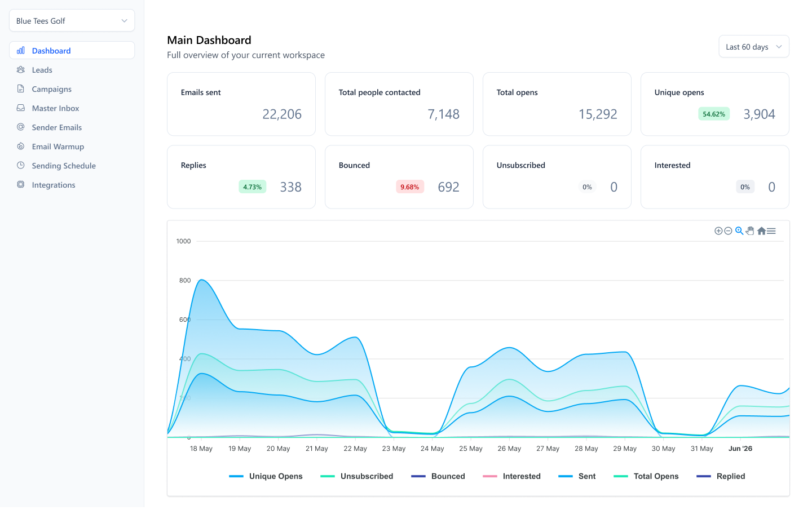Go to Leads page
Screen dimensions: 812x519
(72, 70)
